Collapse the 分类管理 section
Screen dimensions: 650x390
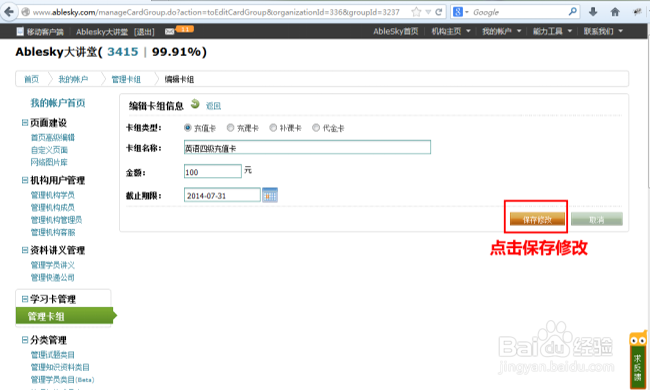(25, 340)
